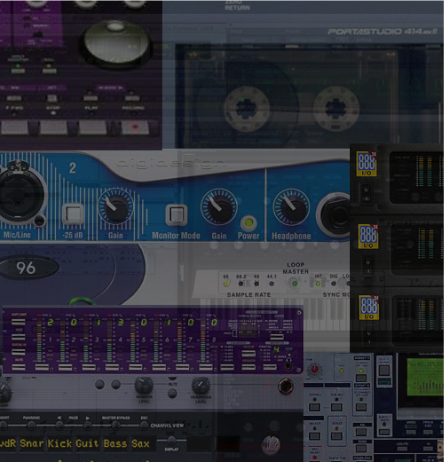
Task: Click the round logo emblem at bottom
Action: 271,445
